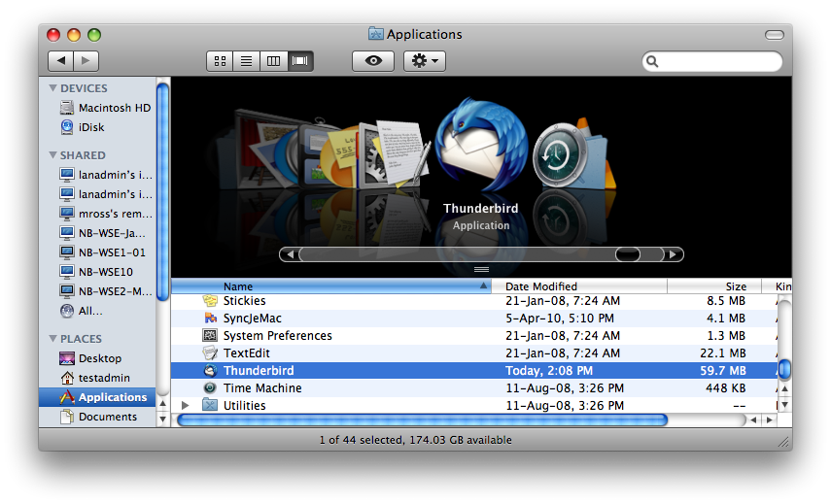Viewport: 831px width, 504px height.
Task: Switch to list view
Action: pos(247,61)
